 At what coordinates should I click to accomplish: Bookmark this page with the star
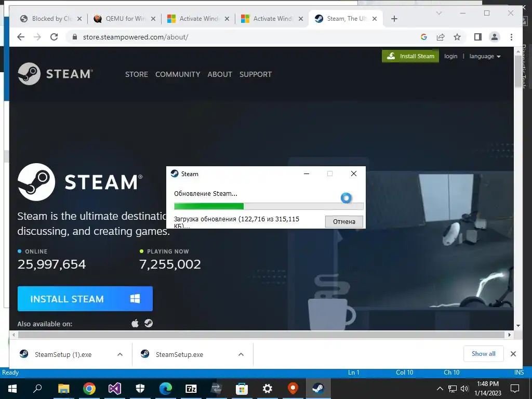point(457,37)
